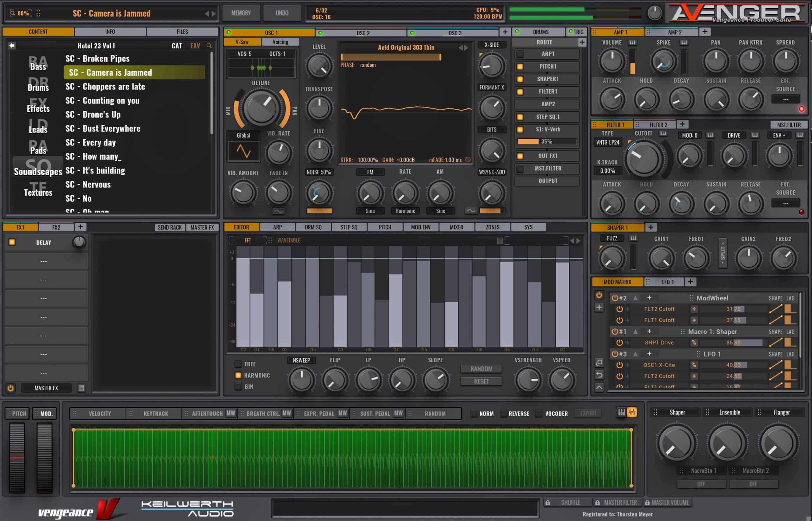Open FM waveform dropdown showing Sine
The image size is (812, 521).
click(x=370, y=211)
